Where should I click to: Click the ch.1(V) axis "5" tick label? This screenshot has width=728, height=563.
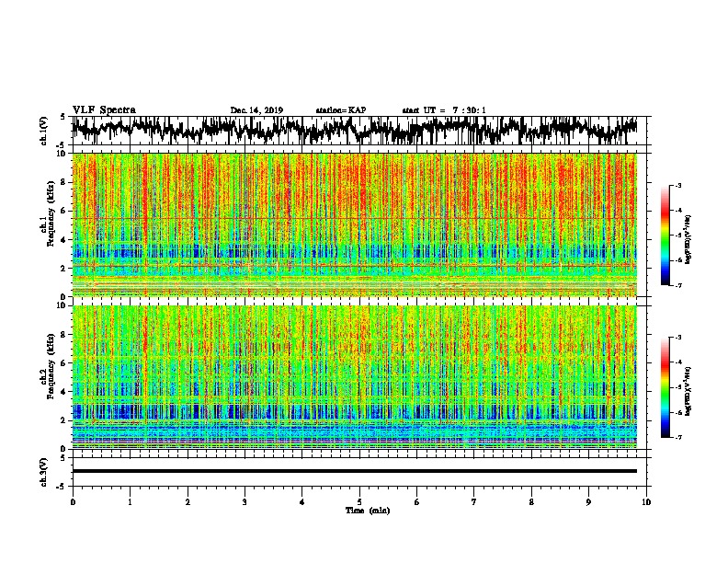tap(63, 117)
